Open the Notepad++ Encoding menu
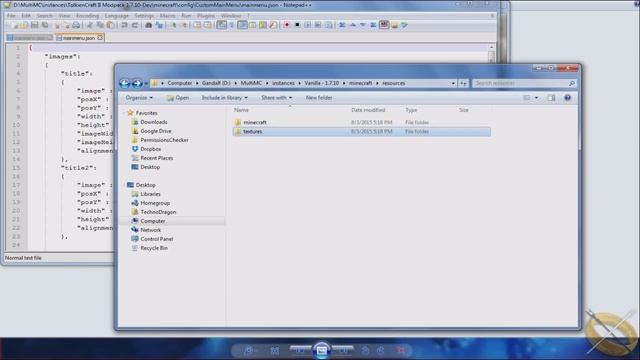The width and height of the screenshot is (640, 360). [87, 16]
